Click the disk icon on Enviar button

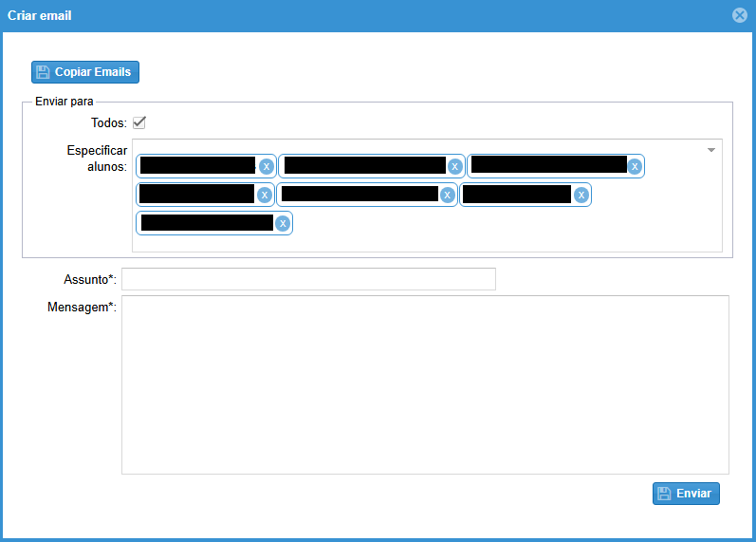pos(664,494)
